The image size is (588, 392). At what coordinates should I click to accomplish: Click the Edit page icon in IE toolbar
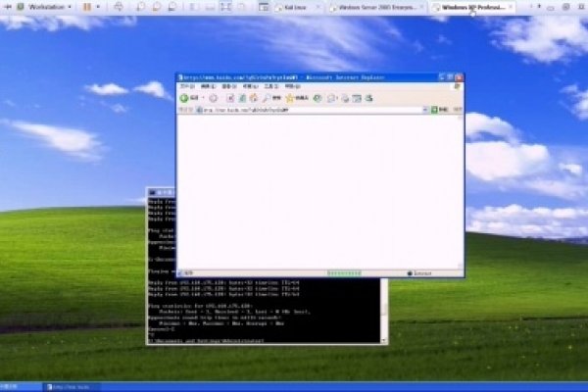pos(357,99)
